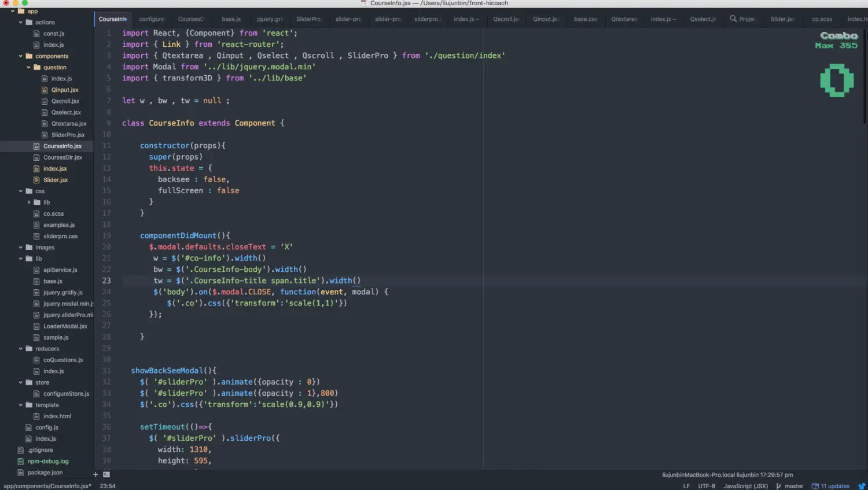This screenshot has height=490, width=868.
Task: Switch to the base.css tab
Action: click(586, 19)
